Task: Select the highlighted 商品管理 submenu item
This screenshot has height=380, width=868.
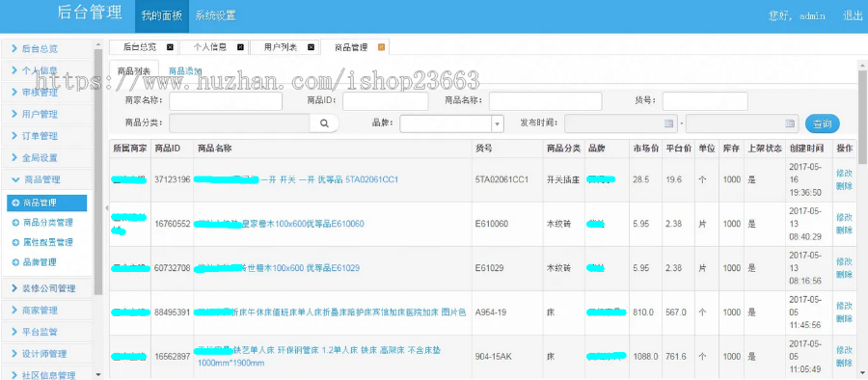Action: pos(47,204)
